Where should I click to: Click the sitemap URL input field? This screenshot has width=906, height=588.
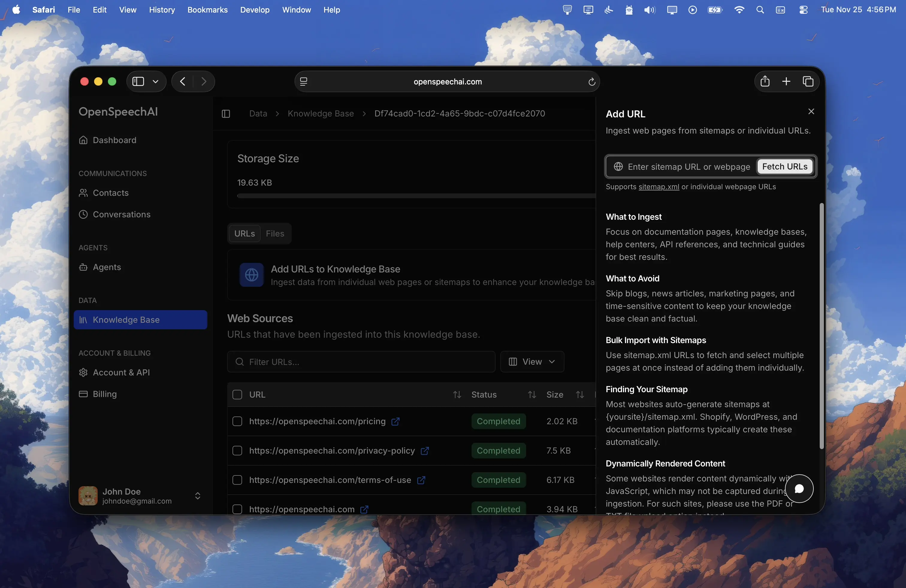click(688, 166)
